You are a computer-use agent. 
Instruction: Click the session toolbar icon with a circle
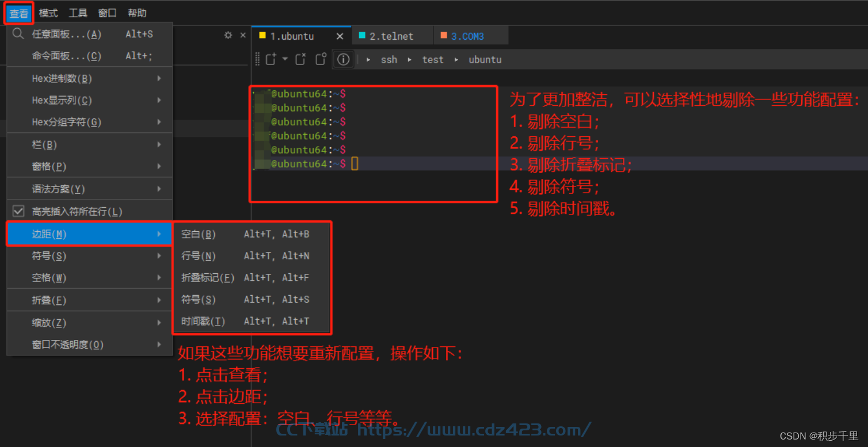point(321,59)
